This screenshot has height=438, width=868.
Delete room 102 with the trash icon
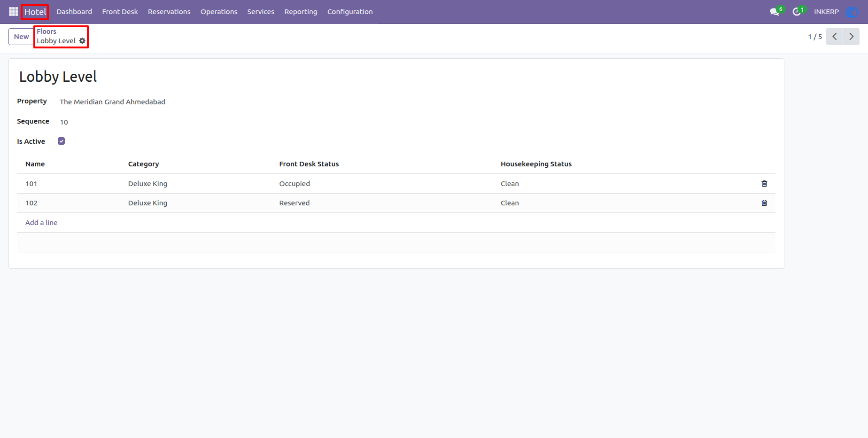764,203
